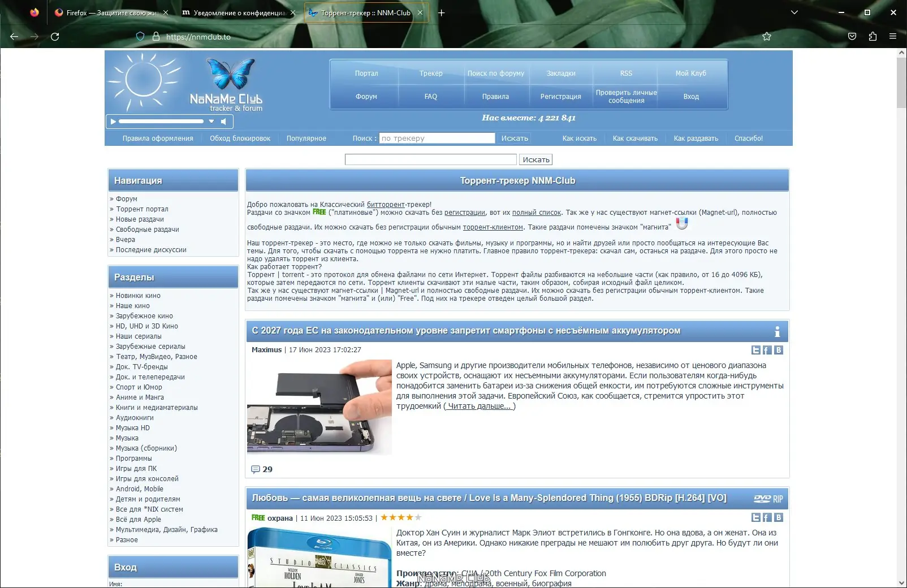Open the Обход блокировок link
907x588 pixels.
click(240, 139)
